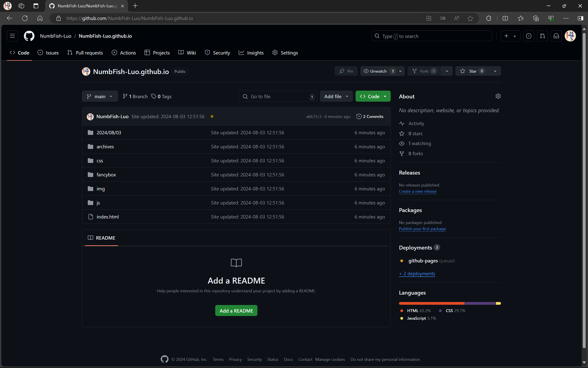Image resolution: width=588 pixels, height=368 pixels.
Task: Add this page to favorites star icon
Action: tap(470, 18)
